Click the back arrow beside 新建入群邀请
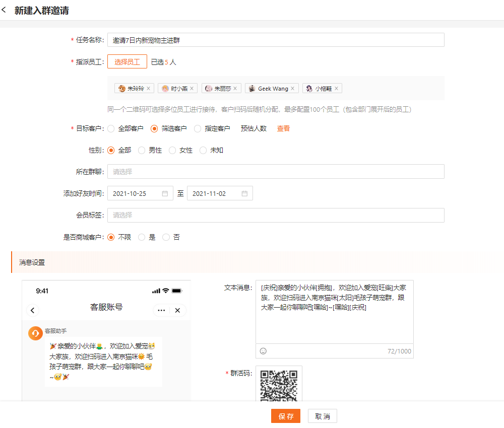This screenshot has width=504, height=428. [x=5, y=10]
